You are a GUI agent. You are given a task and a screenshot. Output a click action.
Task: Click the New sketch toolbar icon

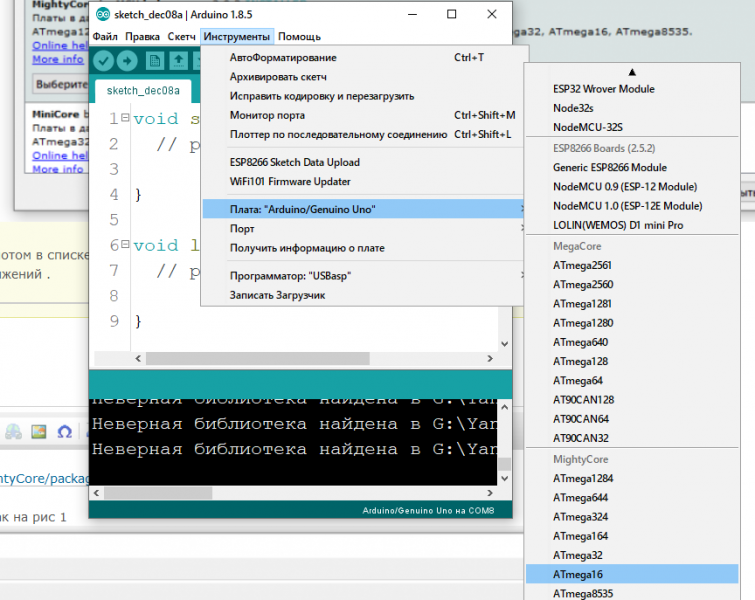(155, 61)
